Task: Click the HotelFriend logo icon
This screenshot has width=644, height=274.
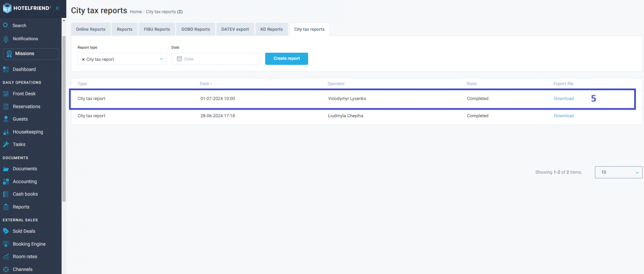Action: (x=7, y=8)
